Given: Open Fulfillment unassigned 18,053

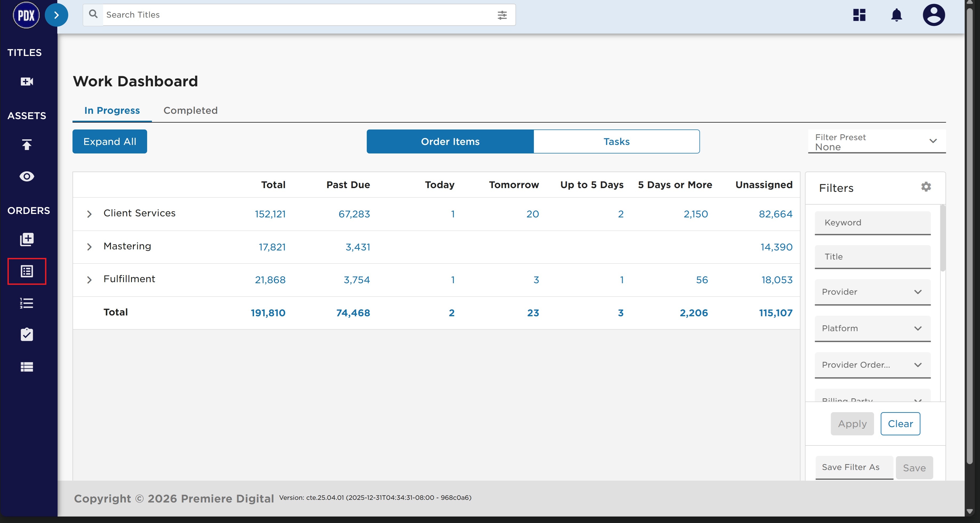Looking at the screenshot, I should tap(777, 280).
